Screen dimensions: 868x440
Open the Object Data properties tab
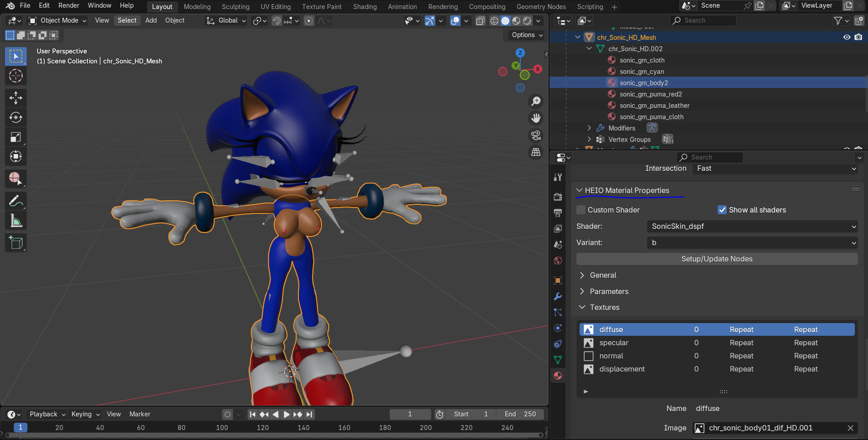coord(558,360)
